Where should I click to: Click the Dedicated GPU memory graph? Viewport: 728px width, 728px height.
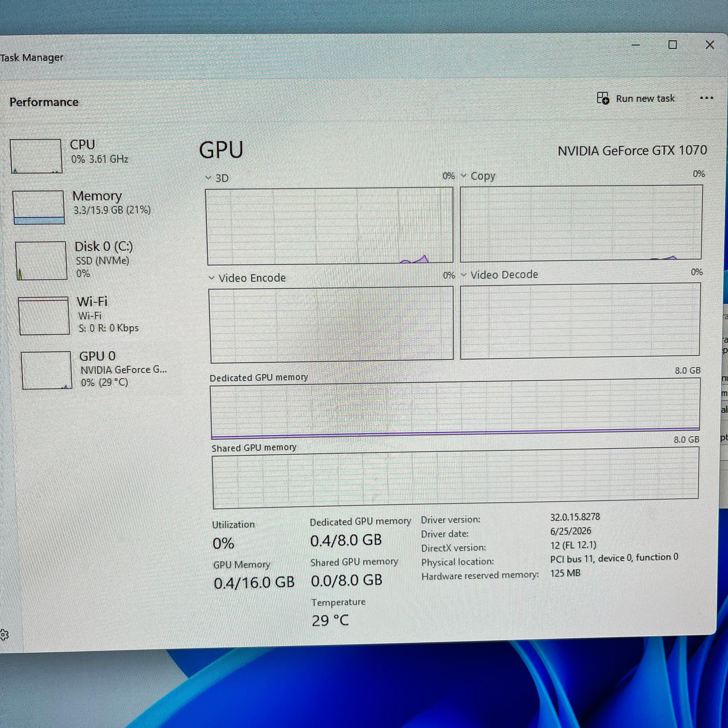click(455, 408)
